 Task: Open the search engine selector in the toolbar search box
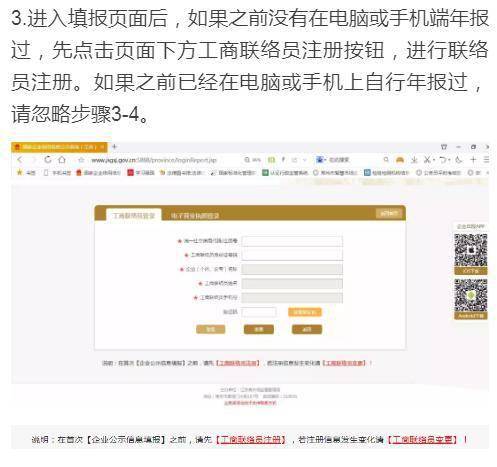(320, 160)
